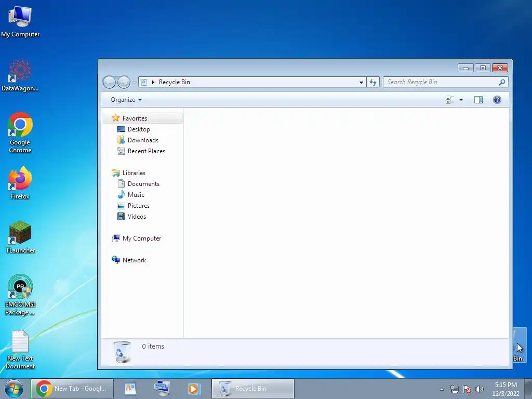Switch to Chrome New Tab taskbar button
Viewport: 532px width, 399px height.
72,389
